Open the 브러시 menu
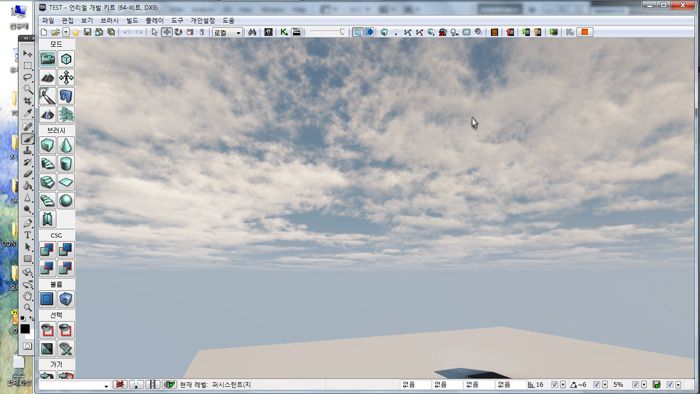Screen dimensions: 700x394 click(x=109, y=21)
